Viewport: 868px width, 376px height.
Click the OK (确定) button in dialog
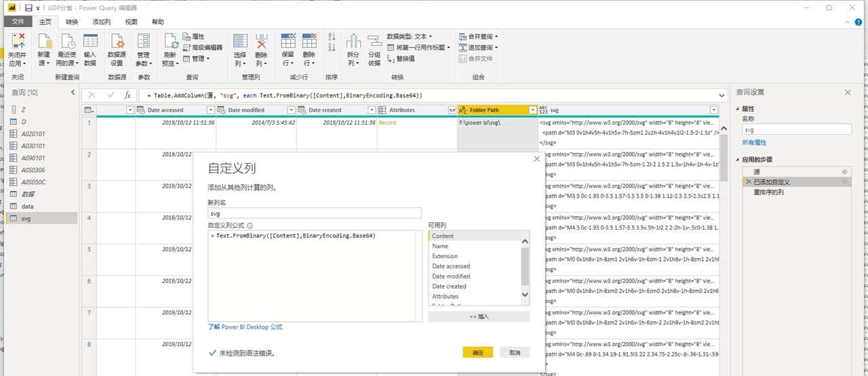tap(478, 352)
